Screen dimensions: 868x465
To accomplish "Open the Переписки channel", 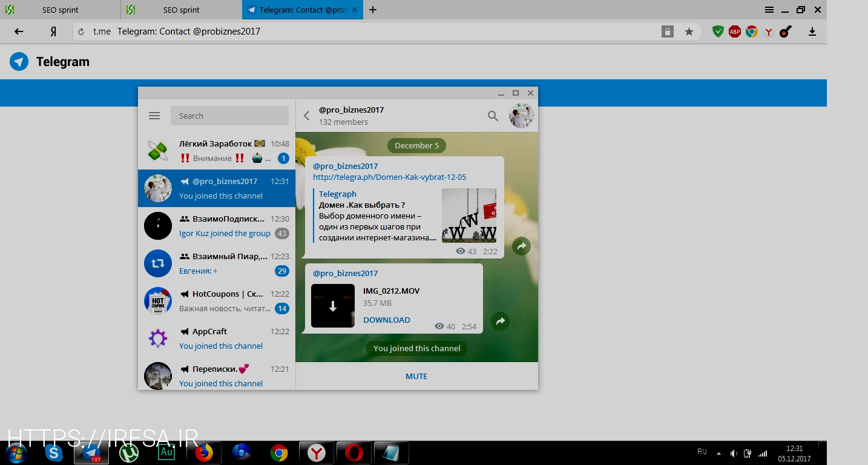I will (x=217, y=374).
